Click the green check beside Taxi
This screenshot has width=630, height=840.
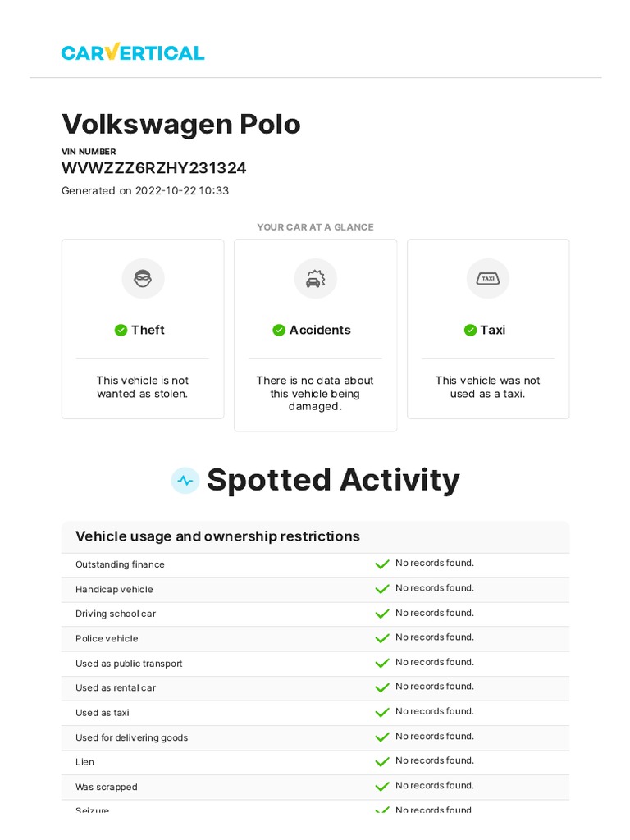pyautogui.click(x=470, y=330)
